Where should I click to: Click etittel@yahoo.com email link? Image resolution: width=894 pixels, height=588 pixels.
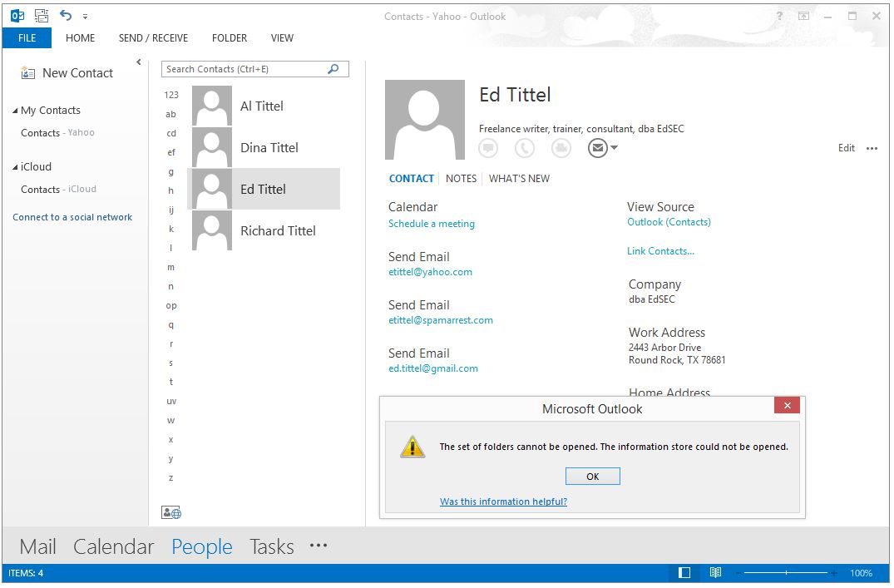(431, 272)
